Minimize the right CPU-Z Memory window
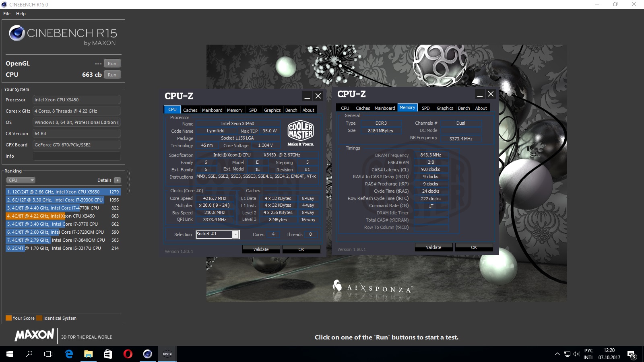The image size is (644, 362). point(480,94)
